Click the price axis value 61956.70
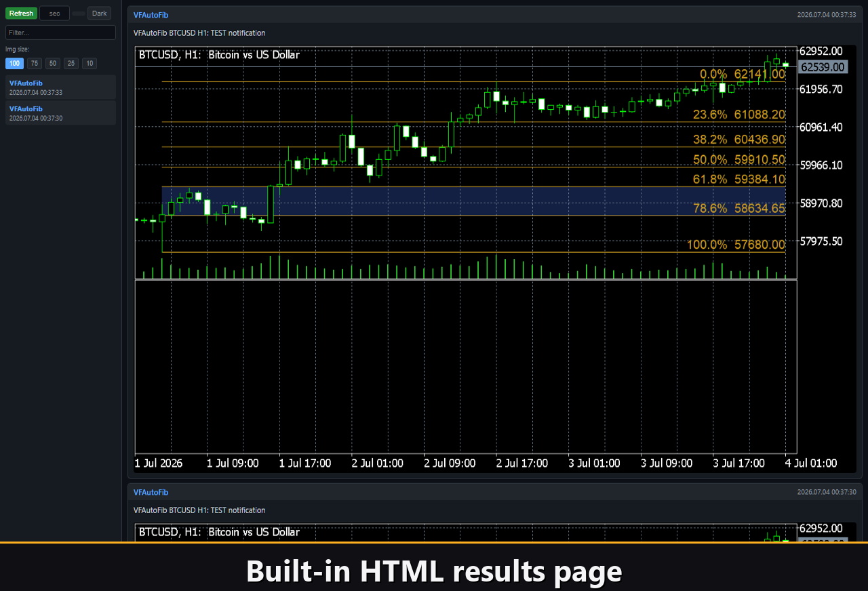The image size is (868, 591). click(x=822, y=89)
